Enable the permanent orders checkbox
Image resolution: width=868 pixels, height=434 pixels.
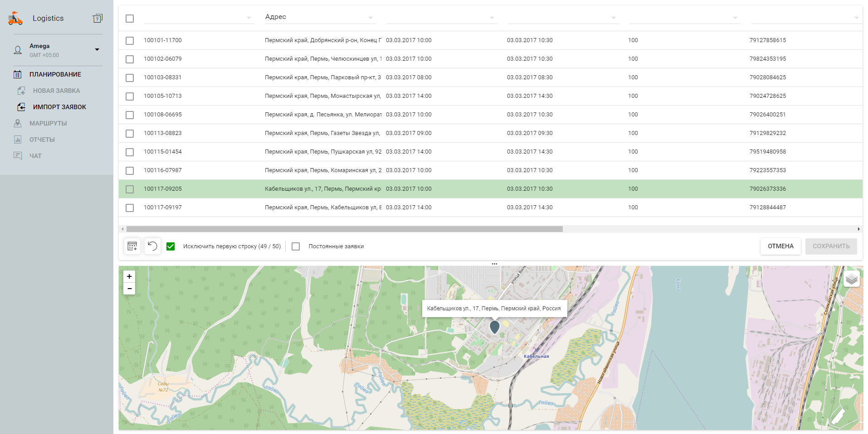coord(296,246)
